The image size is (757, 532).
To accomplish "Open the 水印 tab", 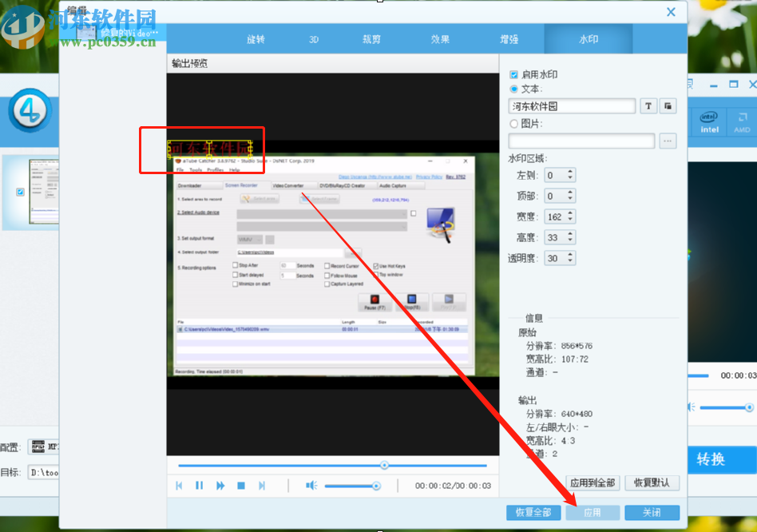I will point(588,38).
